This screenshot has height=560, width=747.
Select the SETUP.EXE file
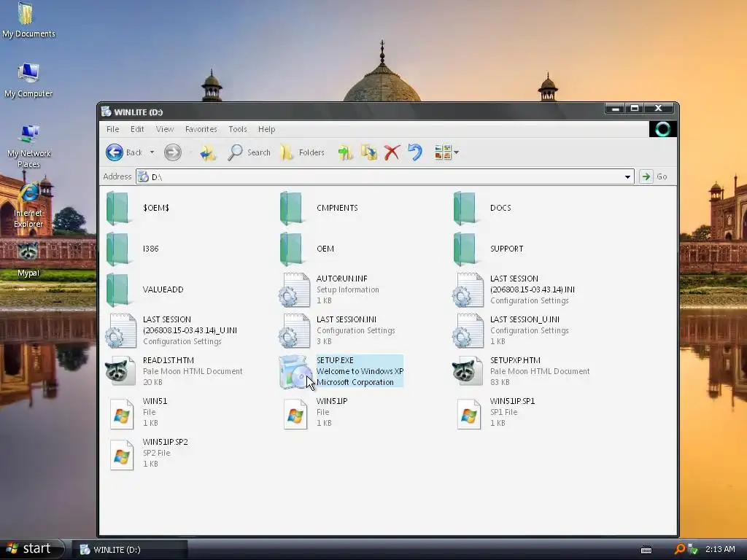pos(341,371)
